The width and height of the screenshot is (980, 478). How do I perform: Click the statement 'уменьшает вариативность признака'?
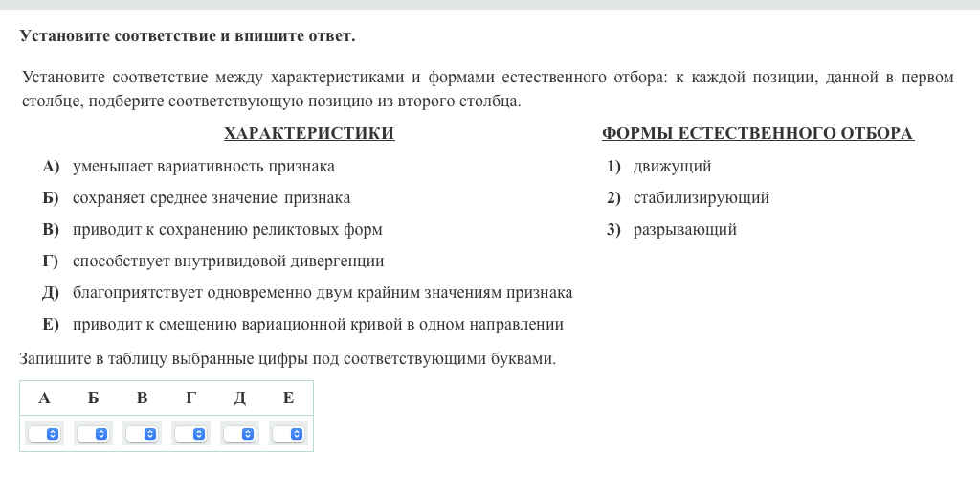click(x=203, y=167)
